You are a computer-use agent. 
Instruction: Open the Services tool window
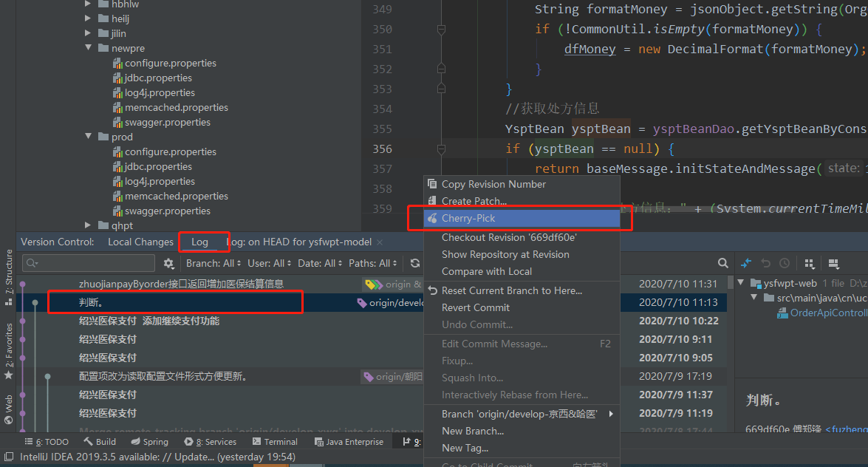[x=211, y=442]
